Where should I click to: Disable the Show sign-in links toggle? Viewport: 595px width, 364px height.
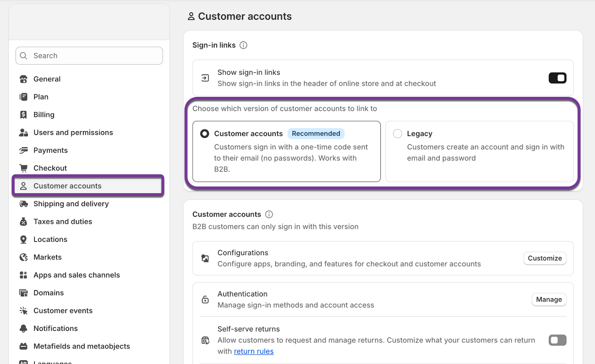pos(557,78)
